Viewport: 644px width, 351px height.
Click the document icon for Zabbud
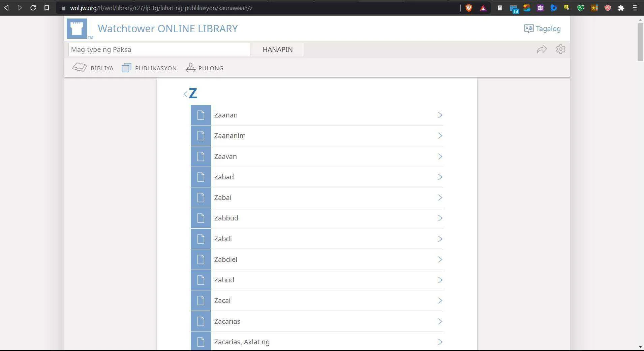[201, 218]
